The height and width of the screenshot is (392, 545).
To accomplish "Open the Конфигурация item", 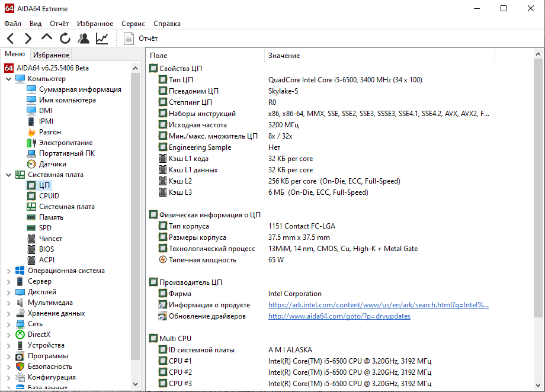I will coord(52,377).
